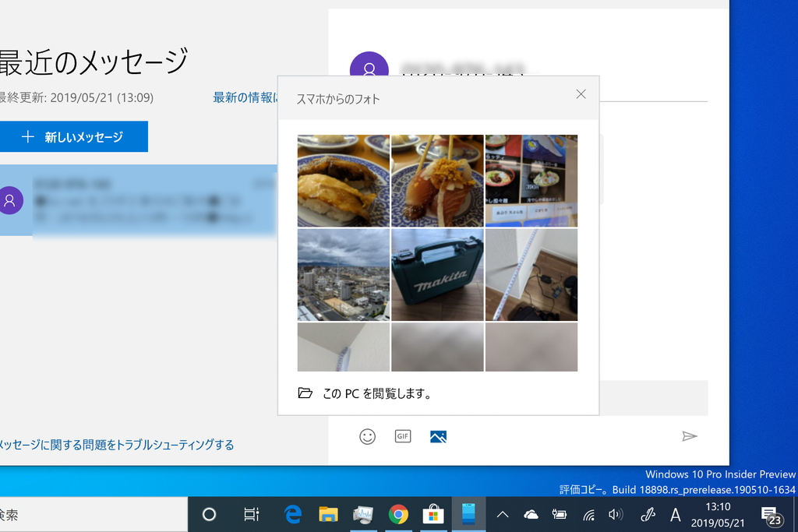Open the volume icon in the system tray

pos(617,514)
